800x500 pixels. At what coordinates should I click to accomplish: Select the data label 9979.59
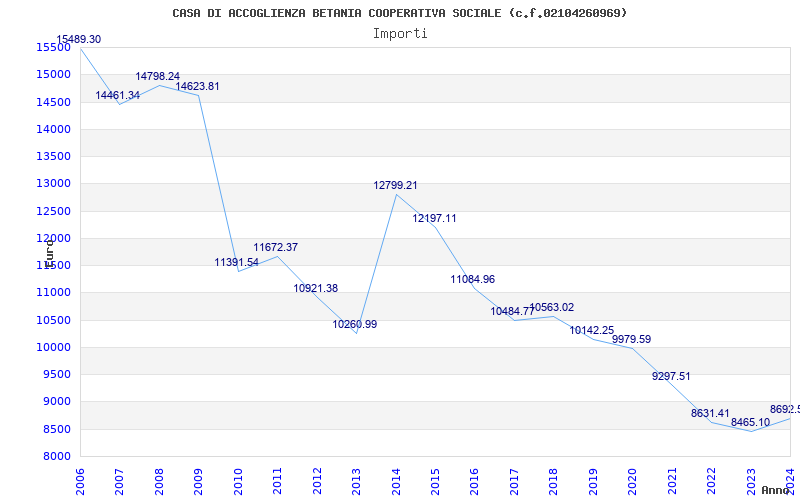click(x=631, y=339)
